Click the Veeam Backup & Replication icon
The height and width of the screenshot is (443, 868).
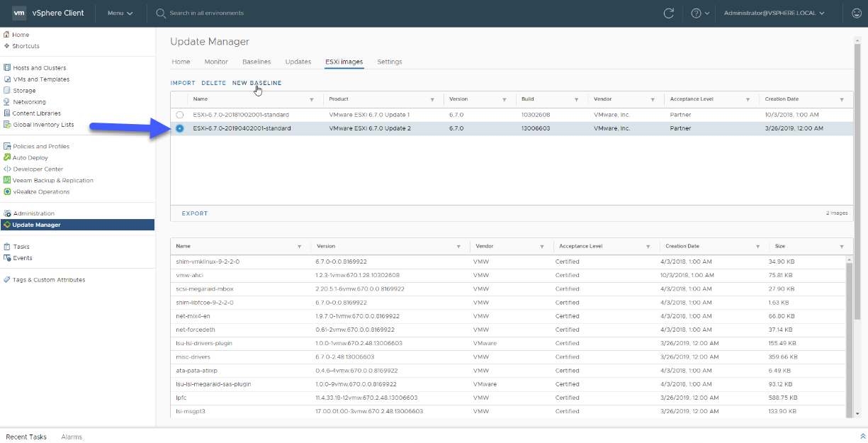point(6,181)
